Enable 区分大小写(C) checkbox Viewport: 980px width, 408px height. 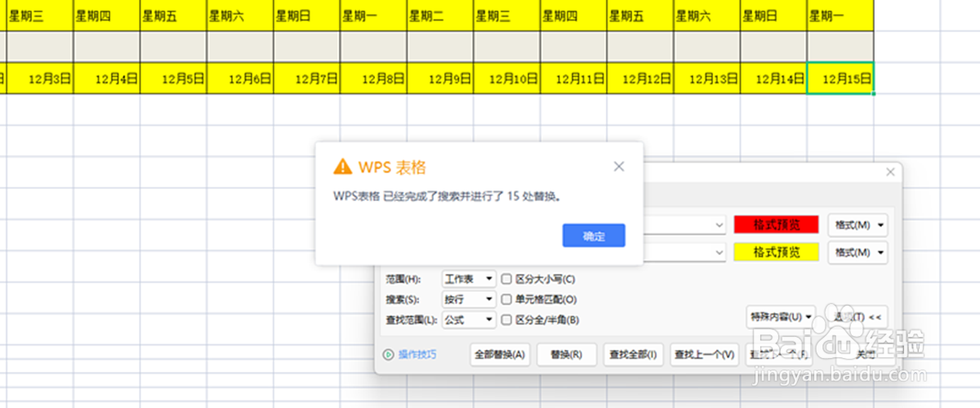[506, 279]
